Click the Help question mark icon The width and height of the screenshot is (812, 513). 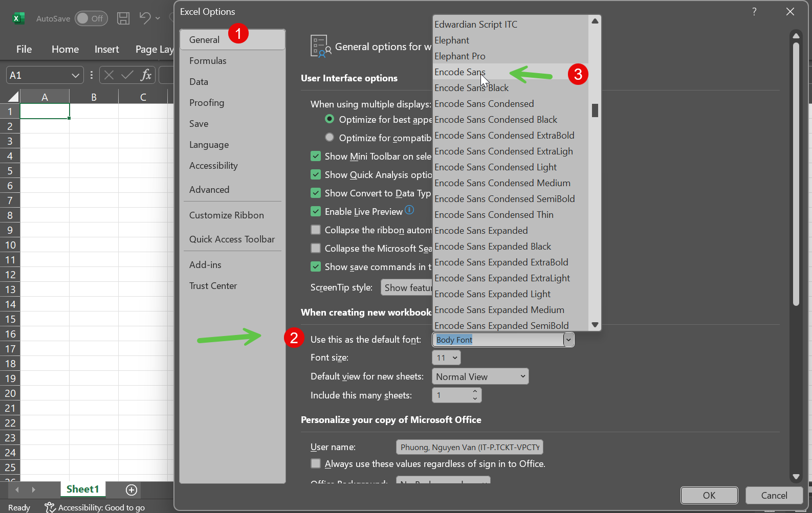(x=754, y=12)
